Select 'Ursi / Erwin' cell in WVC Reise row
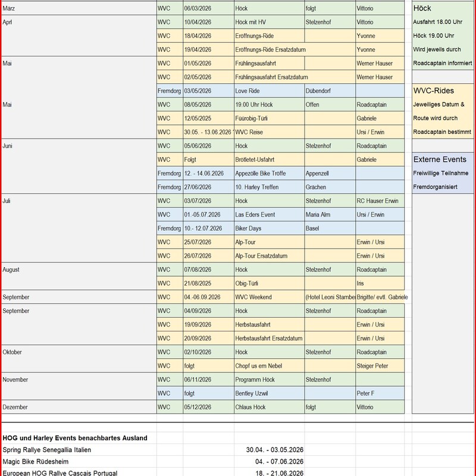Image resolution: width=476 pixels, height=476 pixels. [x=380, y=132]
